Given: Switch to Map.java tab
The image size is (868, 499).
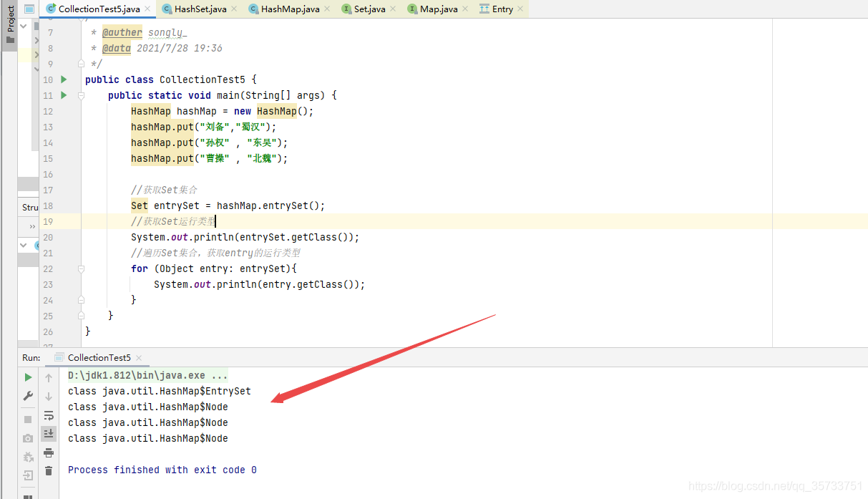Looking at the screenshot, I should point(438,9).
